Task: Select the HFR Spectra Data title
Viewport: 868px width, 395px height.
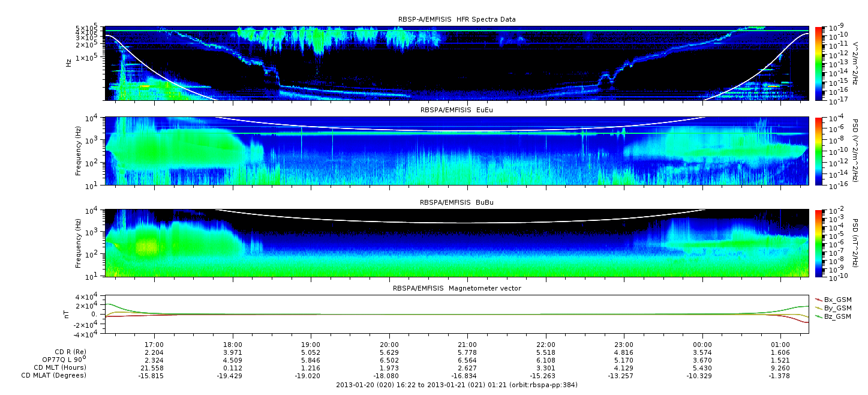Action: tap(456, 19)
